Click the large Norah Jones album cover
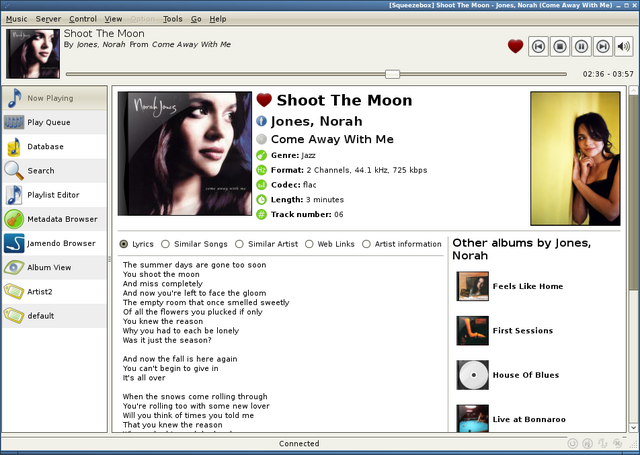The height and width of the screenshot is (455, 640). click(x=185, y=153)
